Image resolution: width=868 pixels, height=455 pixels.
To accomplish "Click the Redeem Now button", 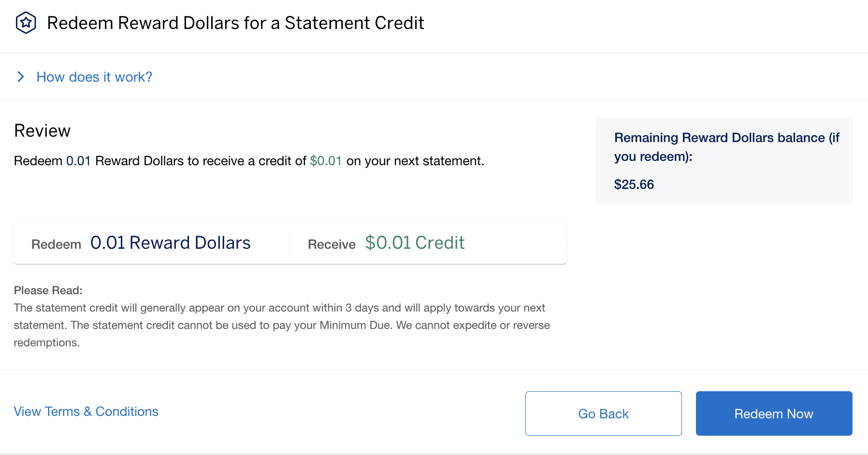I will click(774, 413).
